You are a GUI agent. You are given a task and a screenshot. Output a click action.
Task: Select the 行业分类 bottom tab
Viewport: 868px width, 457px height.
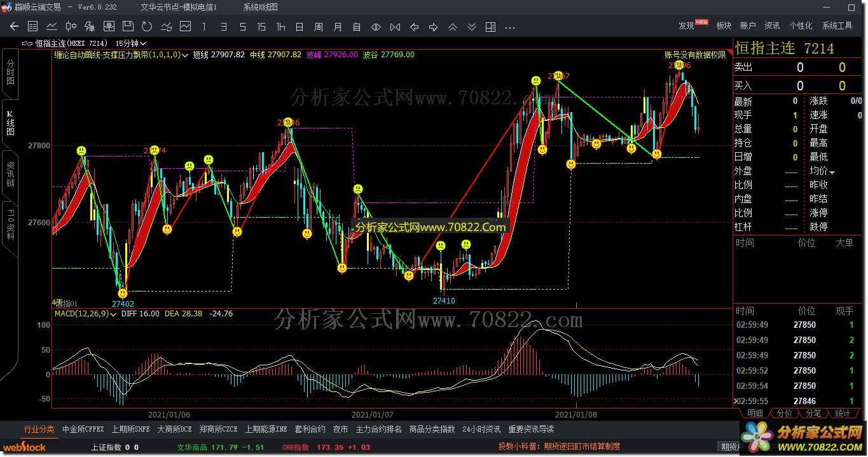coord(39,429)
